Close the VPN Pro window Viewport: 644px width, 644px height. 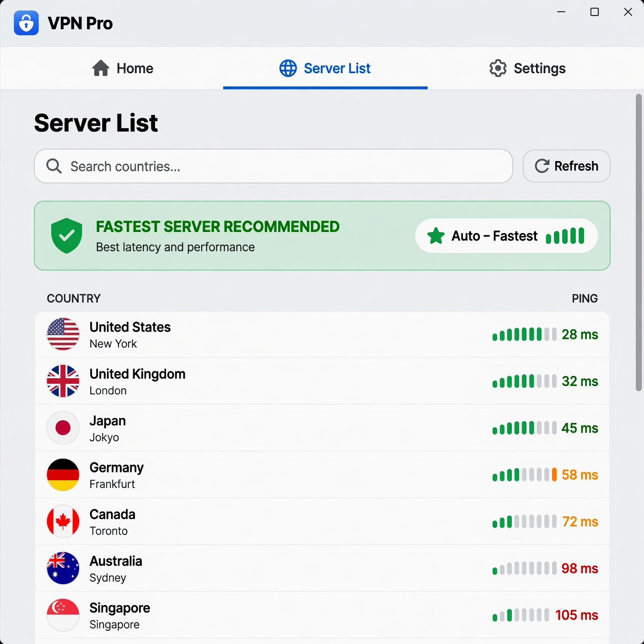pyautogui.click(x=628, y=12)
